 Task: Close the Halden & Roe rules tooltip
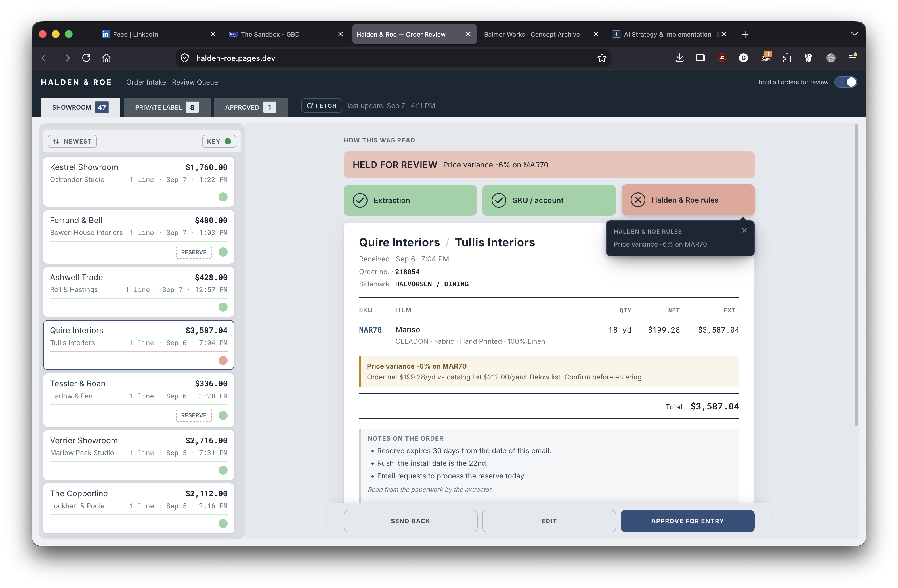pyautogui.click(x=744, y=230)
